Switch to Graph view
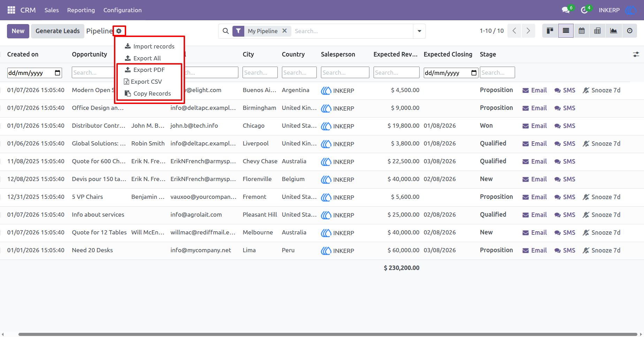 (x=613, y=31)
